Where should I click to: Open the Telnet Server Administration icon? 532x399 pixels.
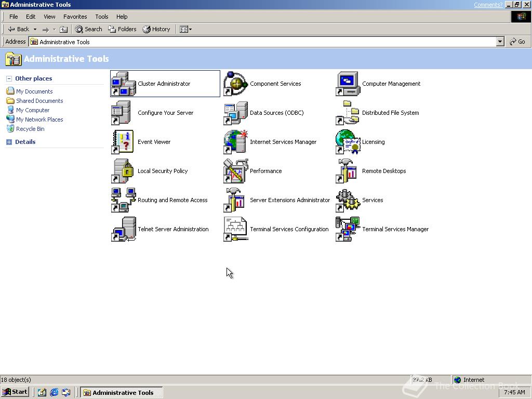pyautogui.click(x=124, y=229)
